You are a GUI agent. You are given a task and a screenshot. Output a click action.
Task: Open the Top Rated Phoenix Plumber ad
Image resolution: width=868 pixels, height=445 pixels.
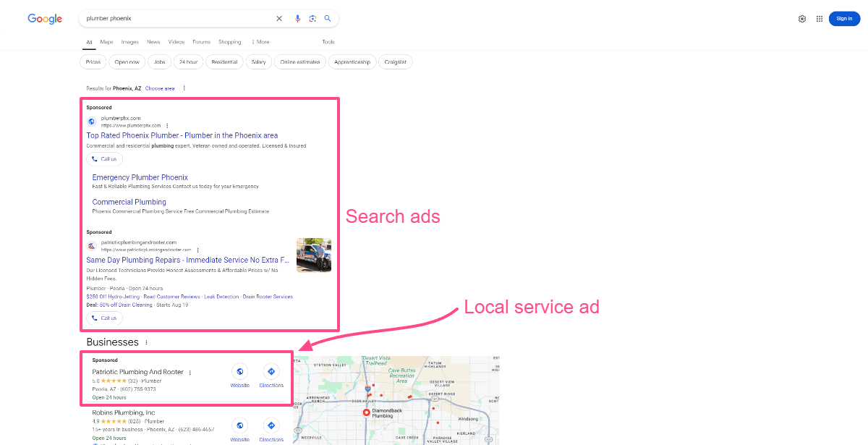coord(182,135)
